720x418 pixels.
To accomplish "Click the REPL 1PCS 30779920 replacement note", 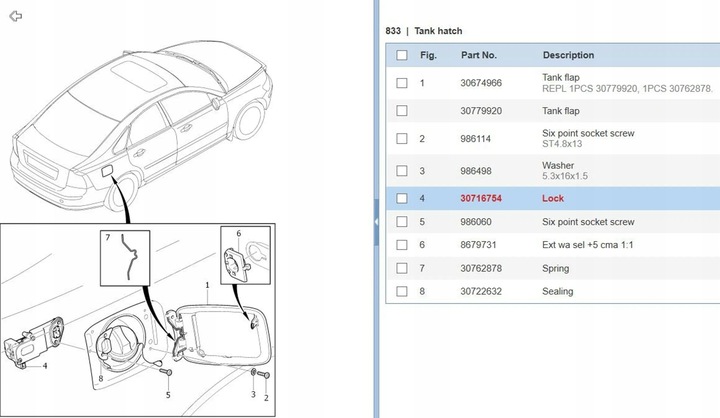I will pyautogui.click(x=627, y=89).
